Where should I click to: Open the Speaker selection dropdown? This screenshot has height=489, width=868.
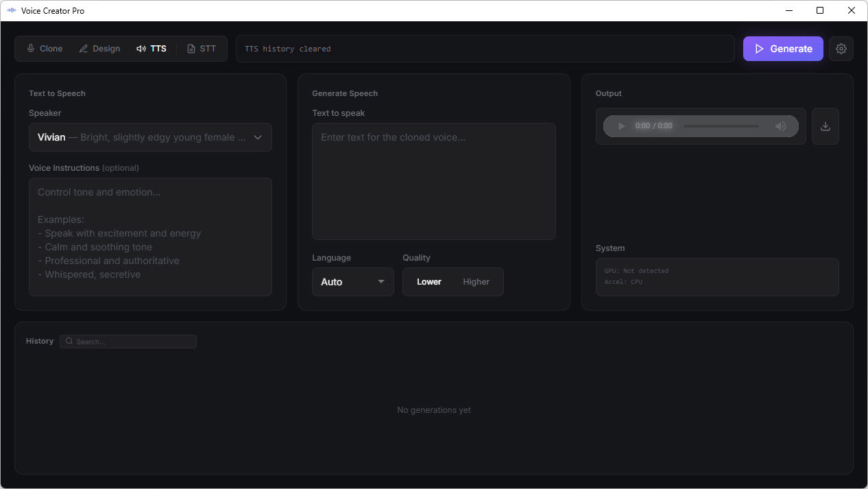coord(149,137)
